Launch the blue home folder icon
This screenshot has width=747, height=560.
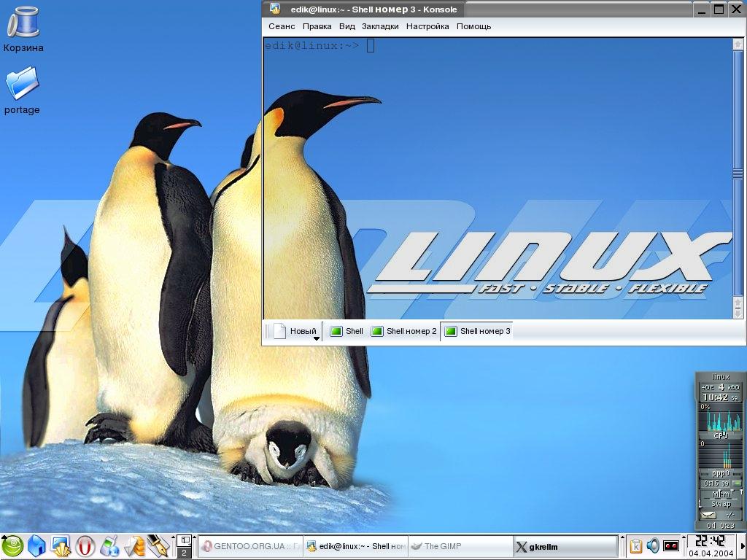point(36,546)
